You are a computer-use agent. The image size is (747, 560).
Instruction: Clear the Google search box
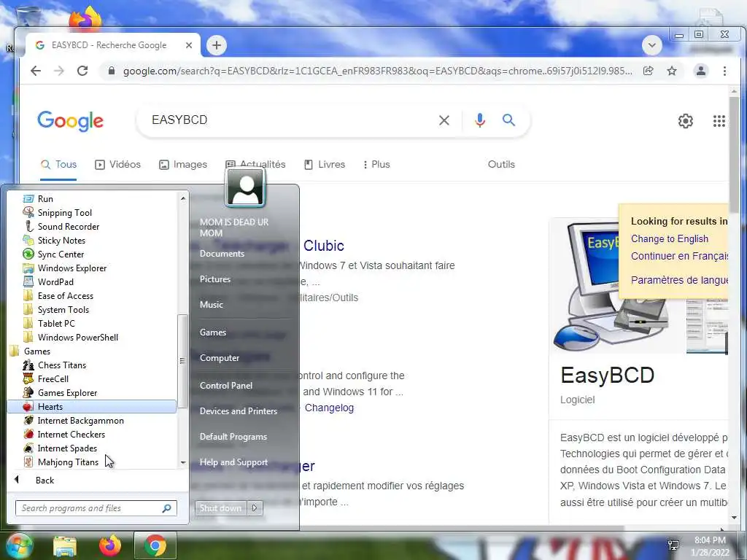[x=444, y=120]
